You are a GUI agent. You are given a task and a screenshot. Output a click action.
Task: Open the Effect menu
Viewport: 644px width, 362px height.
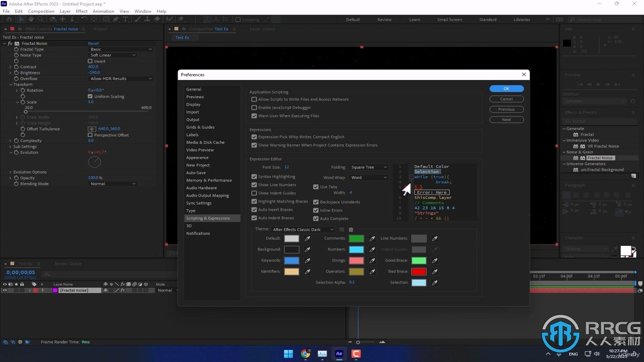(x=82, y=11)
